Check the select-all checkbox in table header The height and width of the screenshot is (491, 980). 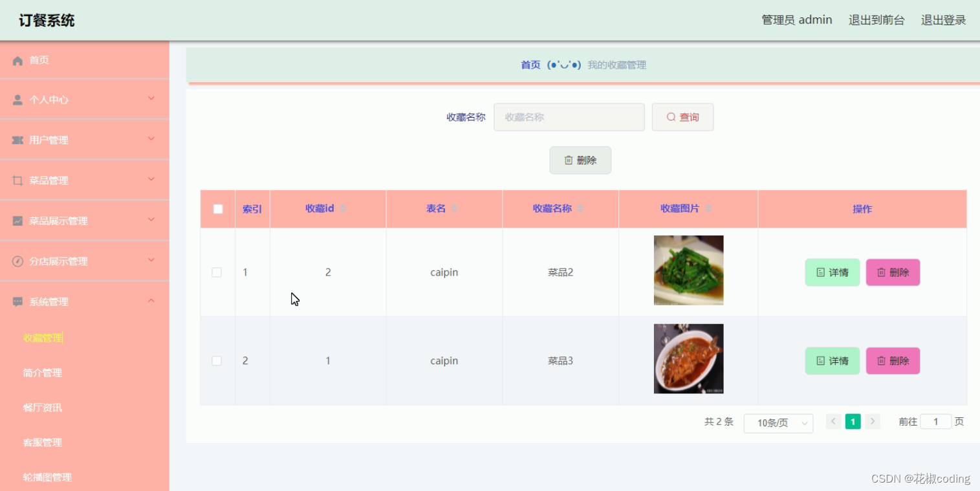tap(217, 208)
